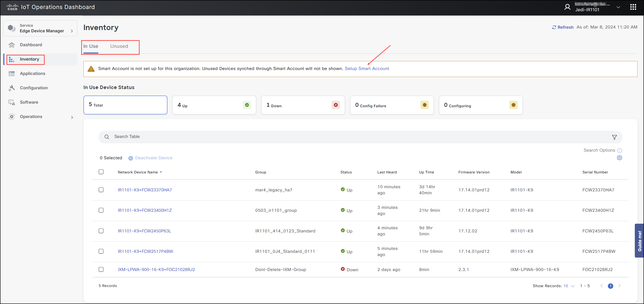Click the Setup Smart Account link
Viewport: 644px width, 304px height.
tap(367, 68)
